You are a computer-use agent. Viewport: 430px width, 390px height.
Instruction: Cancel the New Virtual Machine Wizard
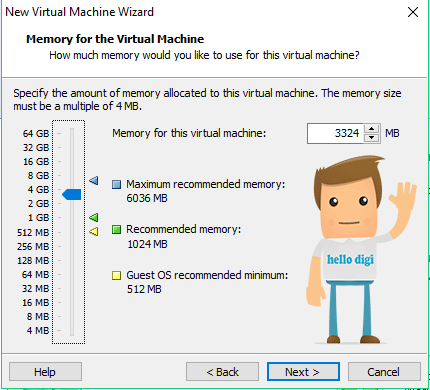(x=384, y=372)
